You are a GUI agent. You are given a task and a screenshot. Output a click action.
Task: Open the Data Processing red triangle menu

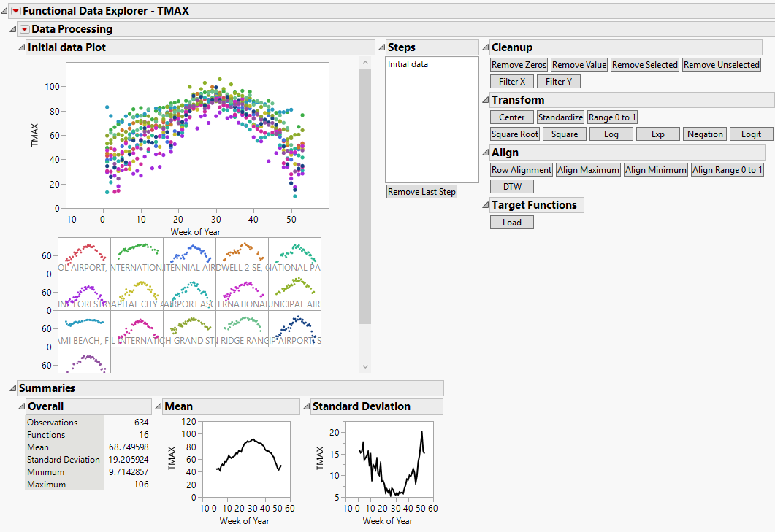coord(25,29)
